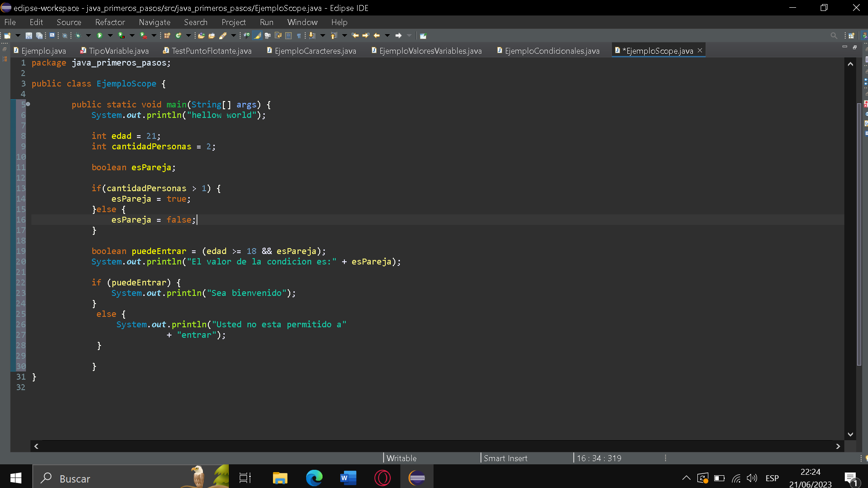Open Windows Start menu

(16, 477)
